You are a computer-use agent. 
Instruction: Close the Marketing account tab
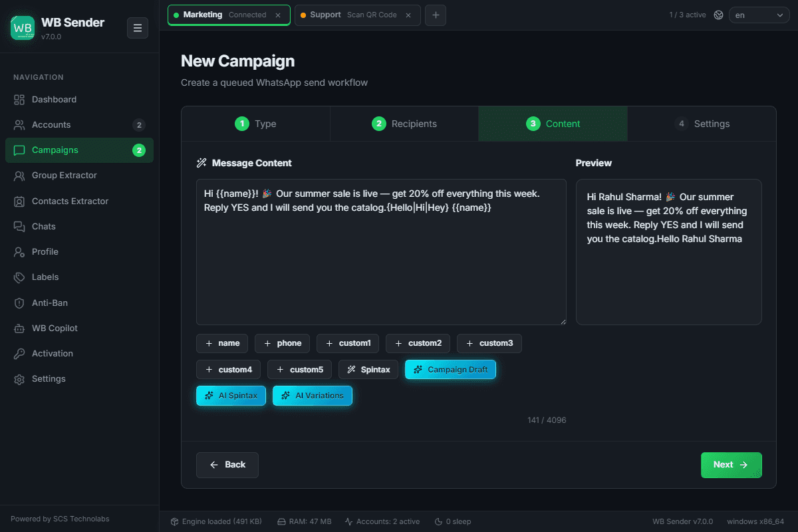pyautogui.click(x=278, y=15)
